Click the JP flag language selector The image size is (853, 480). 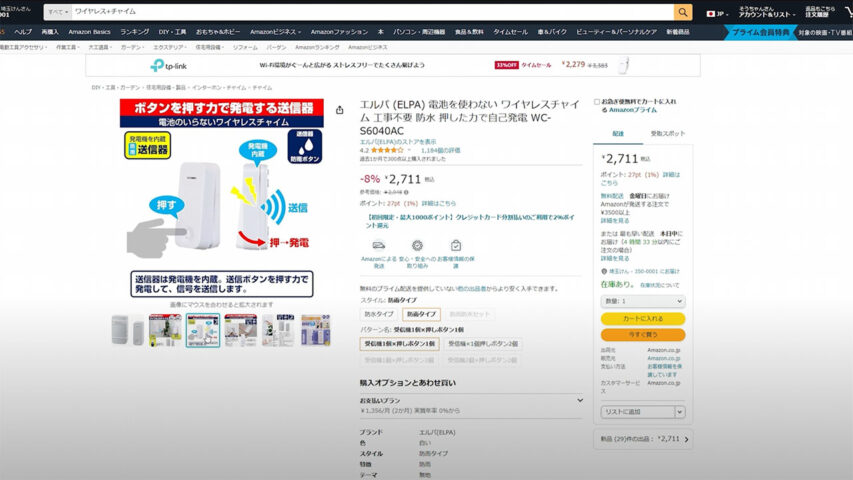(x=714, y=13)
